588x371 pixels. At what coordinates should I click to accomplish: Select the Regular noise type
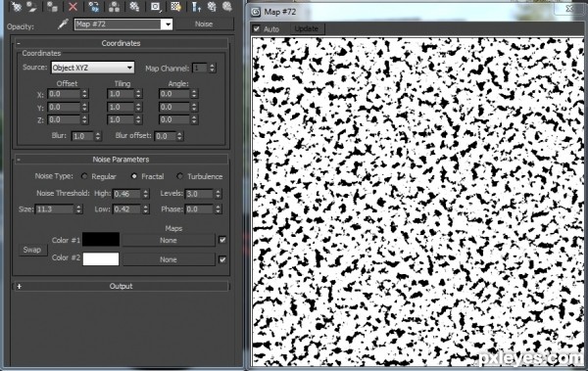pyautogui.click(x=84, y=176)
